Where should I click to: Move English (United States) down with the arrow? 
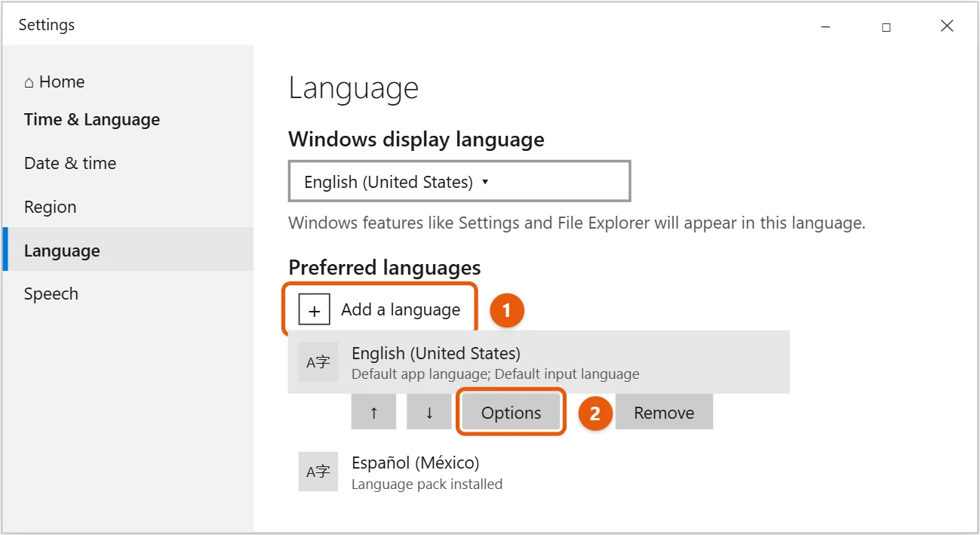(x=429, y=413)
